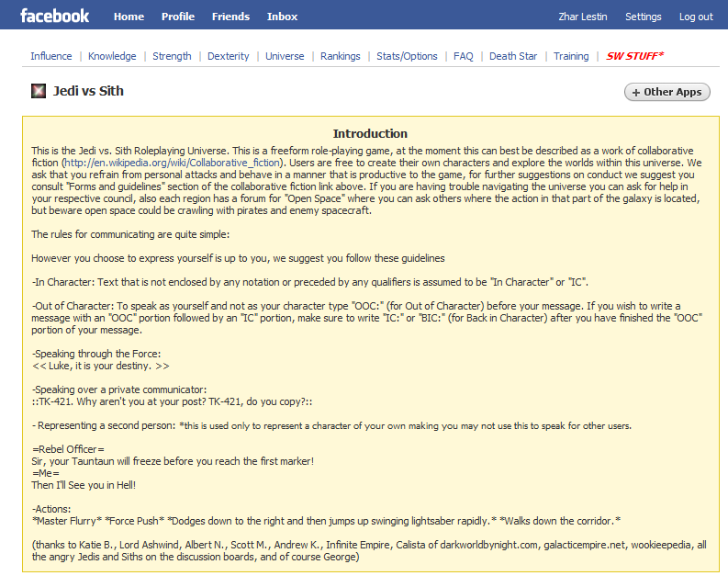Click the "-Actions:" line
Screen dimensions: 728x587
[51, 509]
